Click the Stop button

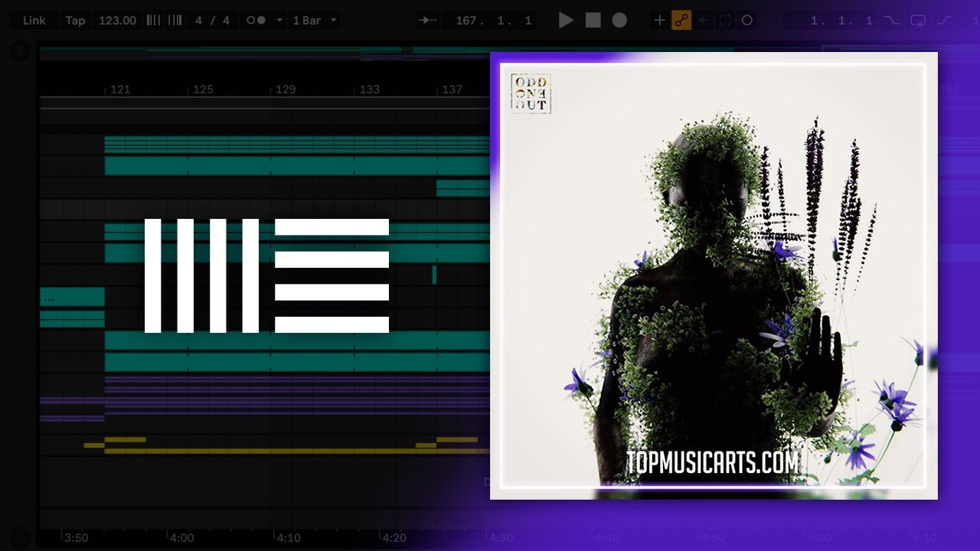click(x=593, y=21)
